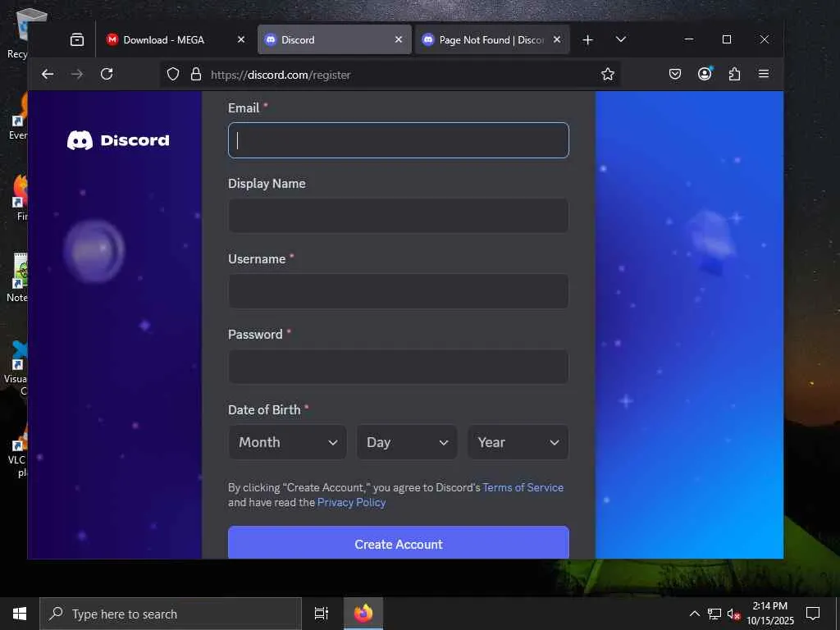Open Task View on the taskbar
Screen dimensions: 840x630
(x=322, y=614)
